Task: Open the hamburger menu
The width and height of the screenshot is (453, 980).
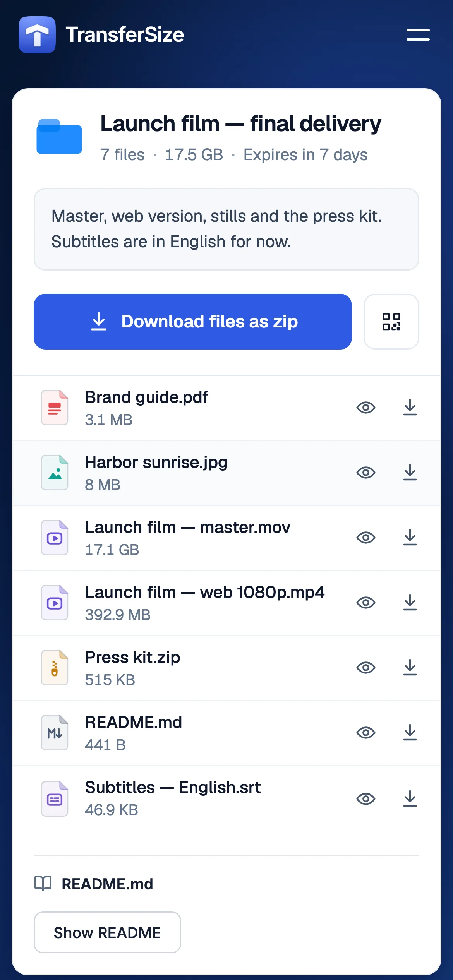Action: point(418,34)
